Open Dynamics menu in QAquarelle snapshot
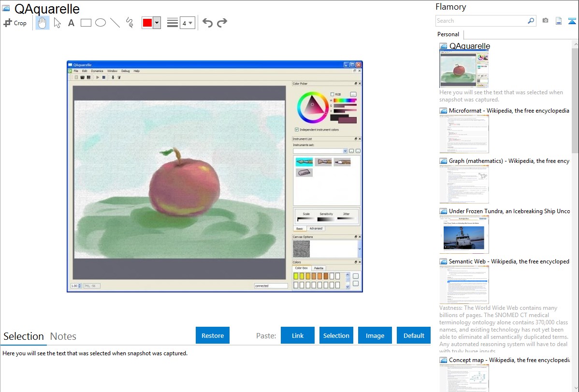The image size is (579, 392). pyautogui.click(x=97, y=71)
